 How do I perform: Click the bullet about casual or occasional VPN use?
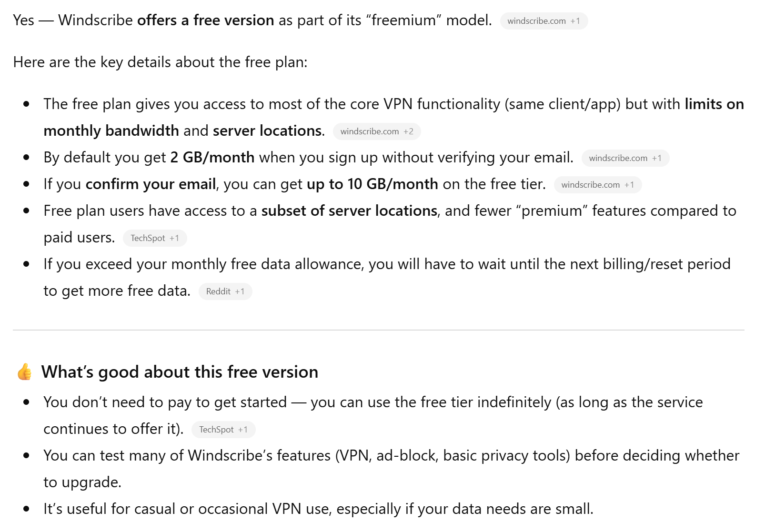318,509
